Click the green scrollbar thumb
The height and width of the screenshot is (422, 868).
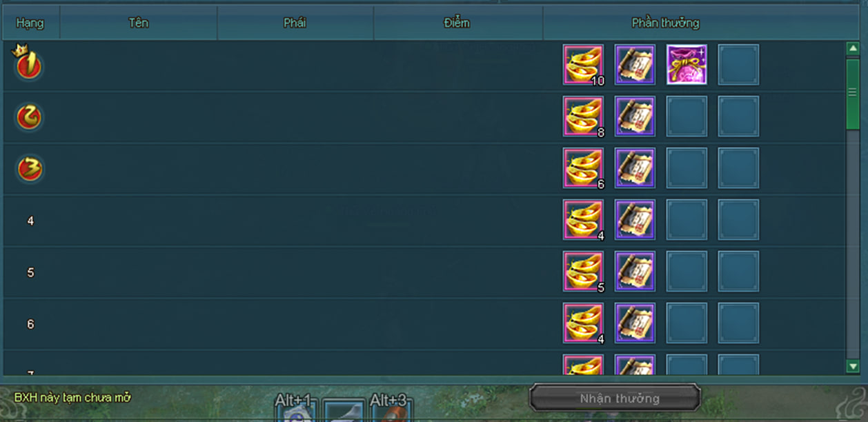tap(853, 92)
